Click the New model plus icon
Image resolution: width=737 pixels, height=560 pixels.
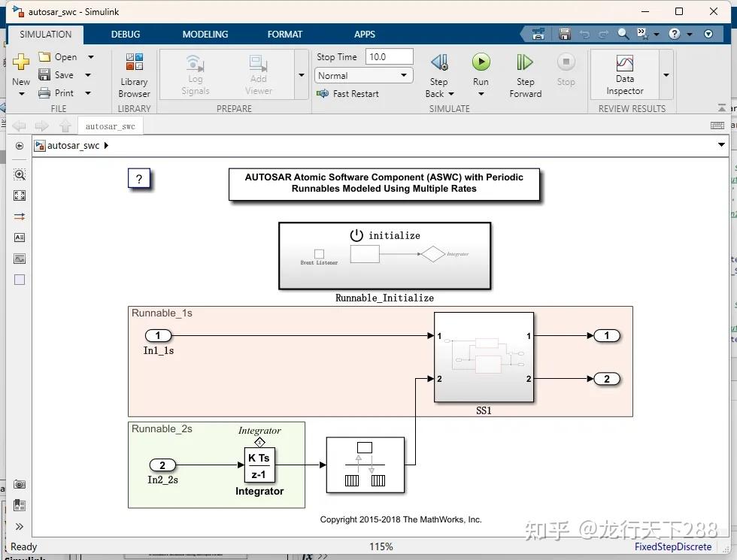21,62
